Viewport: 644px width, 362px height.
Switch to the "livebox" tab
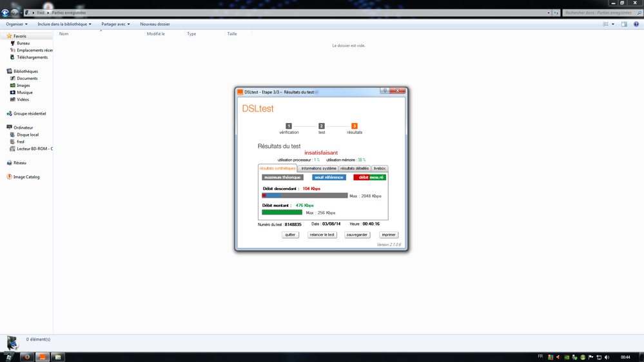point(380,168)
